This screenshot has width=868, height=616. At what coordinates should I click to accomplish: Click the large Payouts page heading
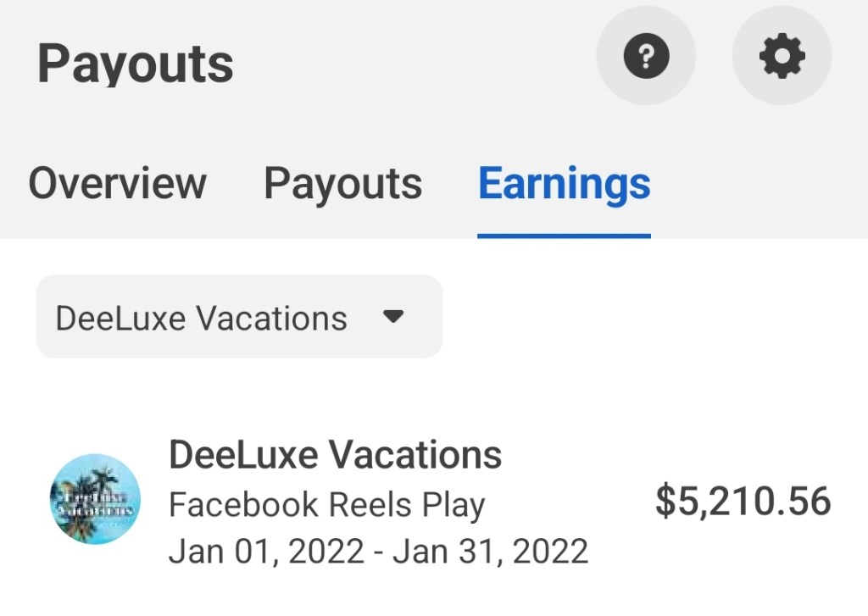click(x=136, y=64)
